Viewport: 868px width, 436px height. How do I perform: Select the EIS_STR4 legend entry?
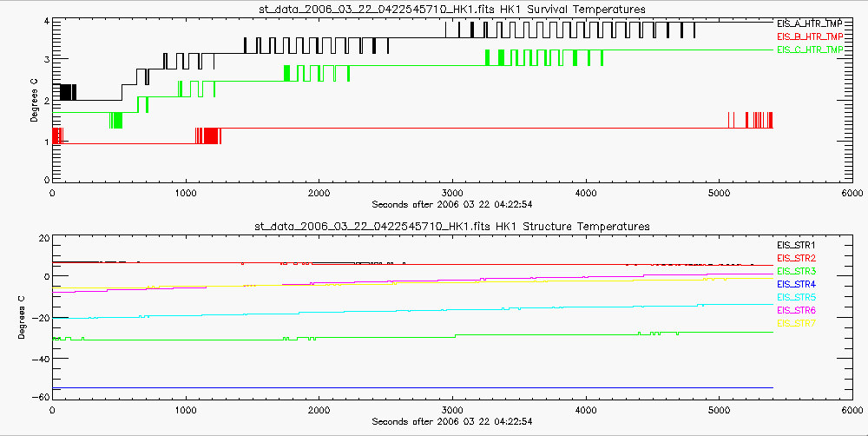796,284
